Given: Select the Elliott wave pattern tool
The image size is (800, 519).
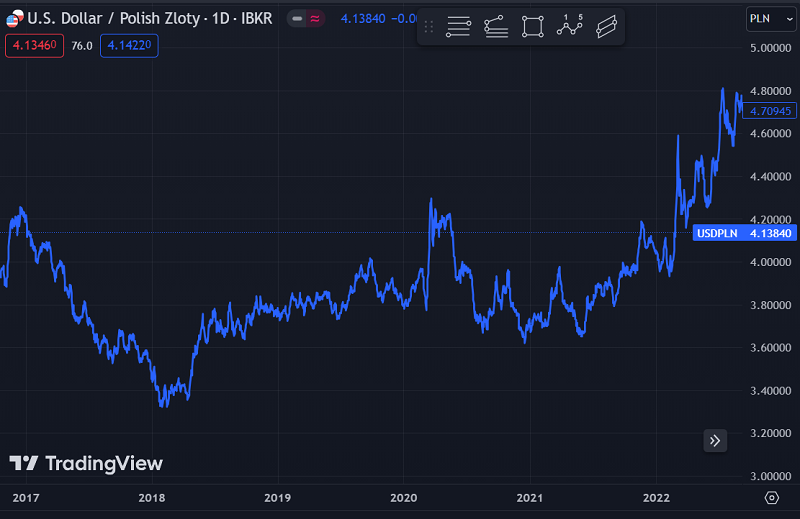Looking at the screenshot, I should point(569,26).
